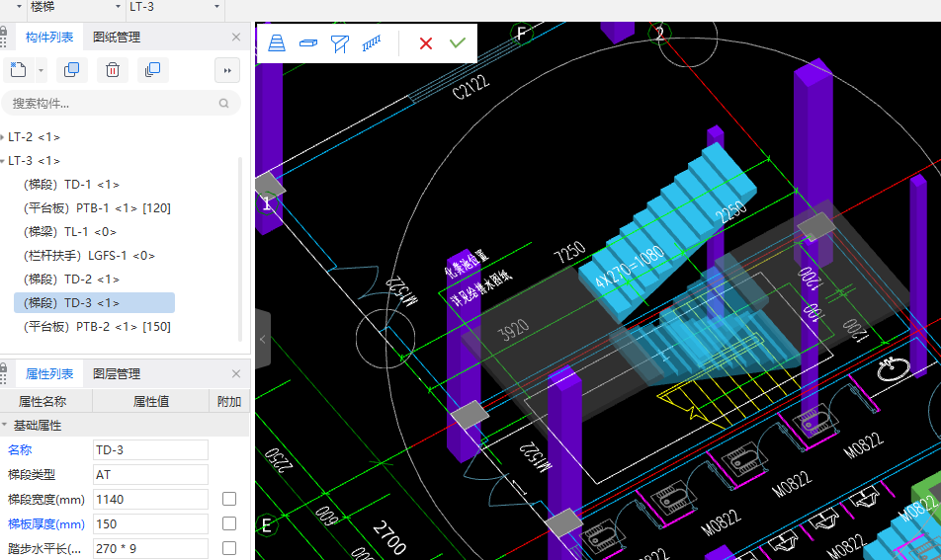Select the stair beam drawing tool

click(x=340, y=43)
